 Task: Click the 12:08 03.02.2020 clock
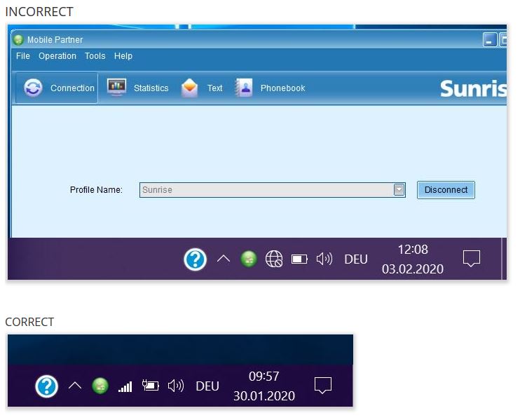click(413, 259)
